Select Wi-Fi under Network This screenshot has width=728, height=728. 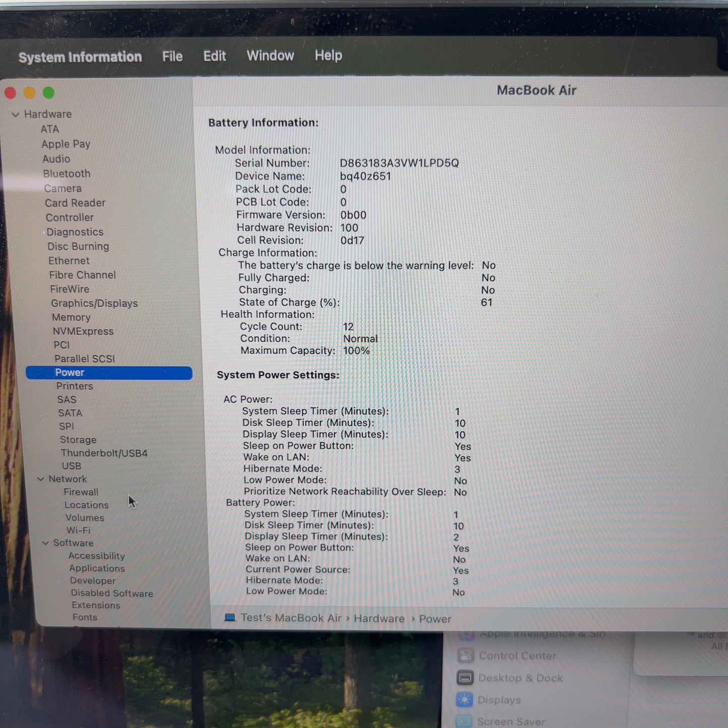point(78,530)
